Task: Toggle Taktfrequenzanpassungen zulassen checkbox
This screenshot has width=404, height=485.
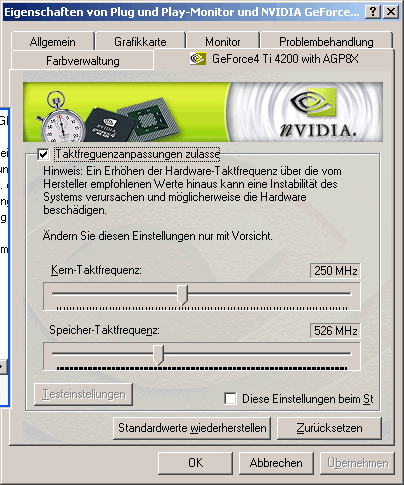Action: pyautogui.click(x=43, y=154)
